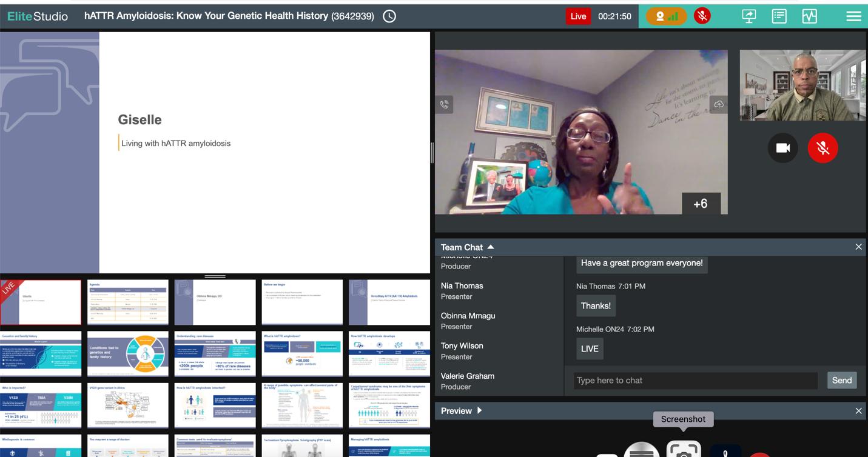868x457 pixels.
Task: Select the 'How is hATTR amyloidosis inherited?' thumbnail
Action: pyautogui.click(x=215, y=405)
